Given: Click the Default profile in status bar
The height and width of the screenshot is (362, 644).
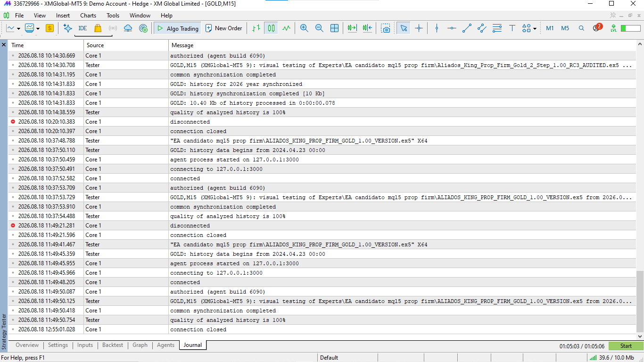Looking at the screenshot, I should pyautogui.click(x=329, y=357).
